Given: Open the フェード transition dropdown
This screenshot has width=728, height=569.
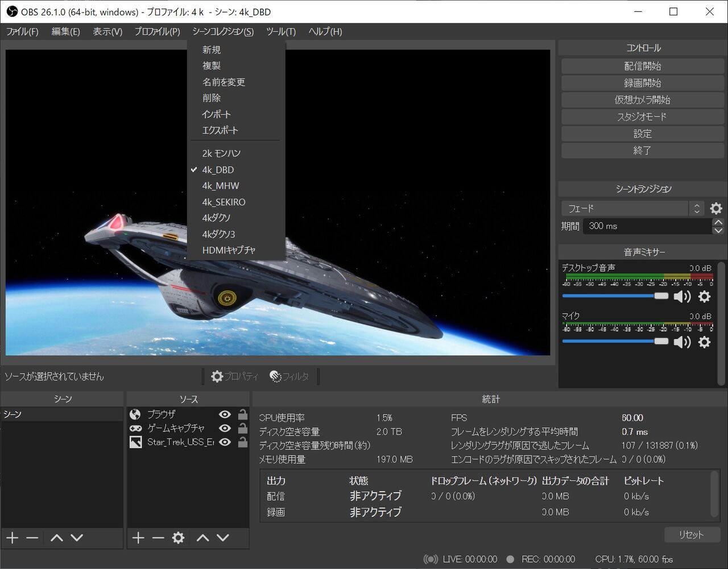Looking at the screenshot, I should (632, 209).
